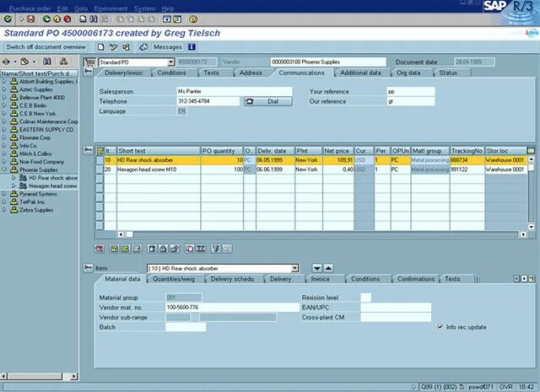The image size is (540, 392).
Task: Expand the HD Rear shock absor tree child node
Action: tap(13, 178)
